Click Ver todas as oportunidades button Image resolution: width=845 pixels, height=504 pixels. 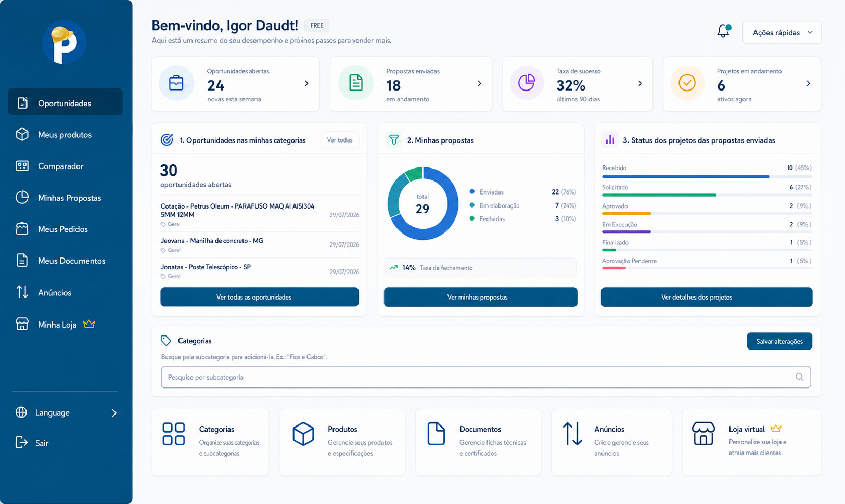pos(259,297)
